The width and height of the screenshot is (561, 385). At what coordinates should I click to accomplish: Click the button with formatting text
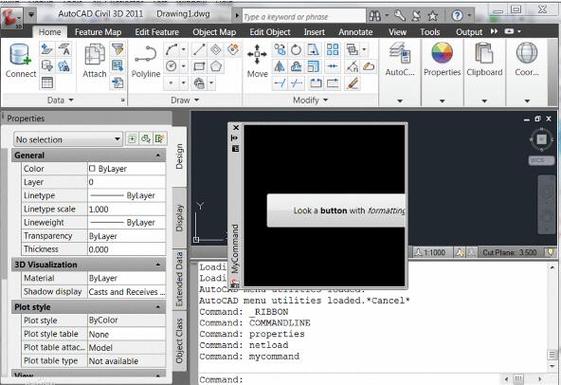coord(336,211)
